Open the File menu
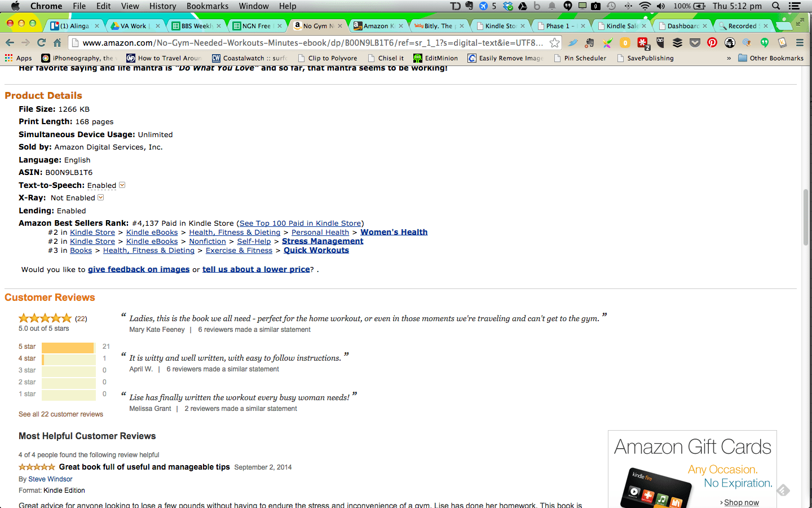Screen dimensions: 812x508 point(80,6)
